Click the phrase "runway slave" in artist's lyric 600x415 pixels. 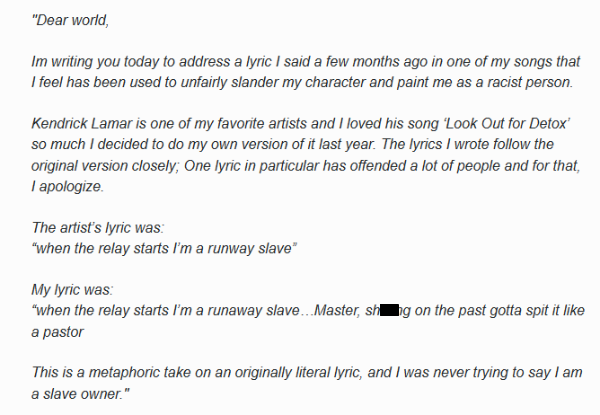(252, 247)
